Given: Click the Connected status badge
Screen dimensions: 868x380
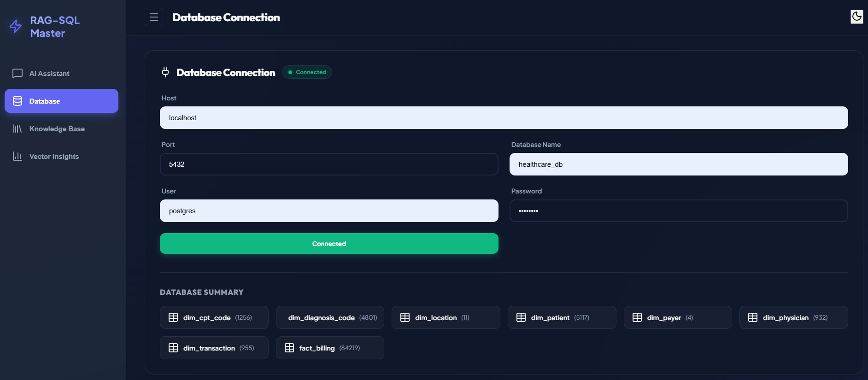Looking at the screenshot, I should 307,72.
